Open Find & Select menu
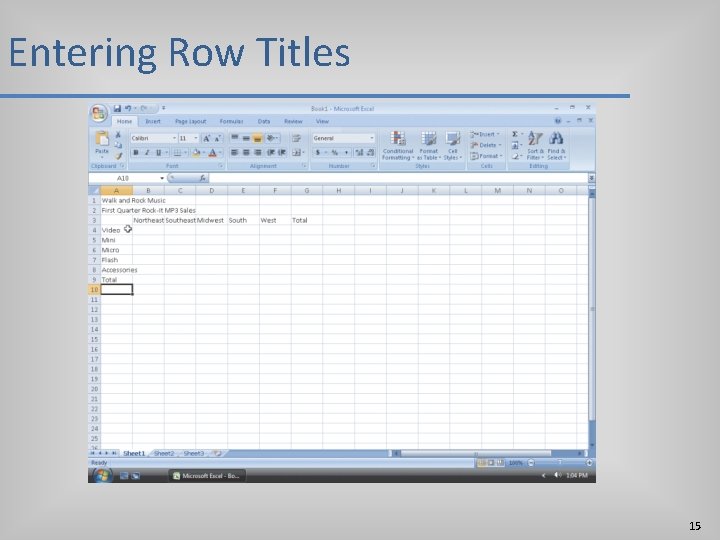 click(556, 146)
